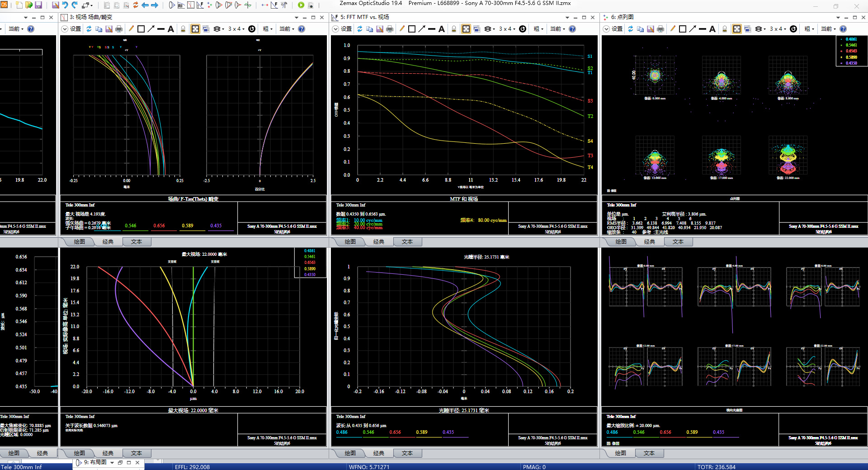Screen dimensions: 868x470
Task: Click the green Run play button
Action: click(x=301, y=5)
